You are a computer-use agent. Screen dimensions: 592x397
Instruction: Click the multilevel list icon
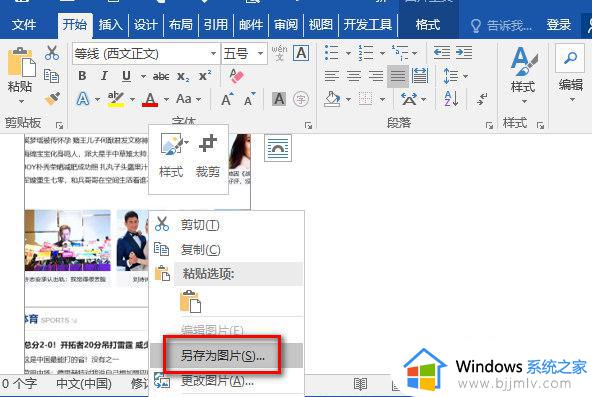point(400,53)
